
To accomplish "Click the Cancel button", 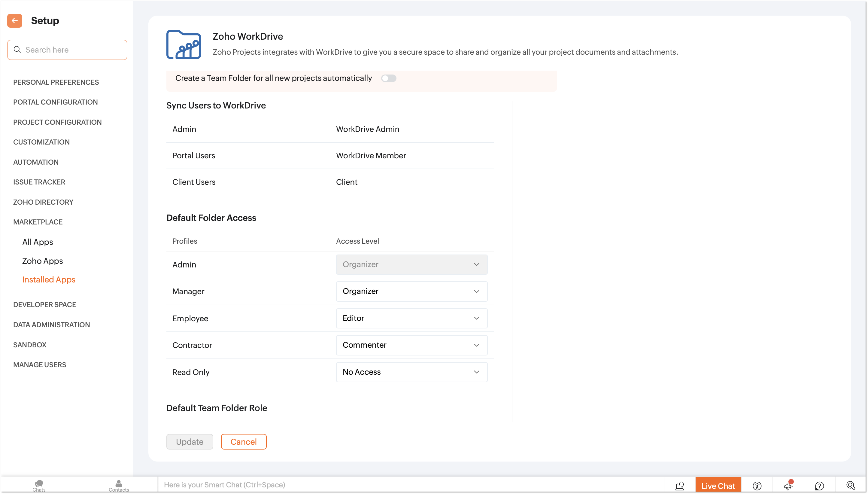I will (x=244, y=442).
